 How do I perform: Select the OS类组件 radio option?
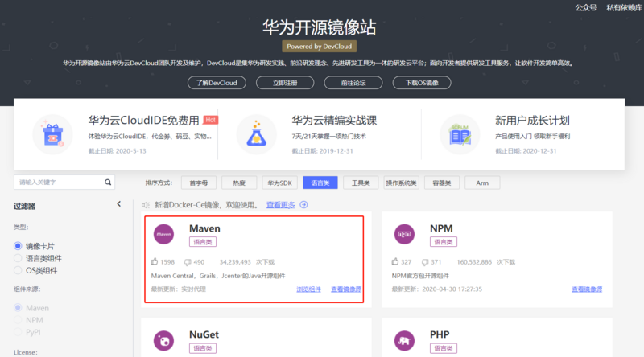tap(18, 270)
